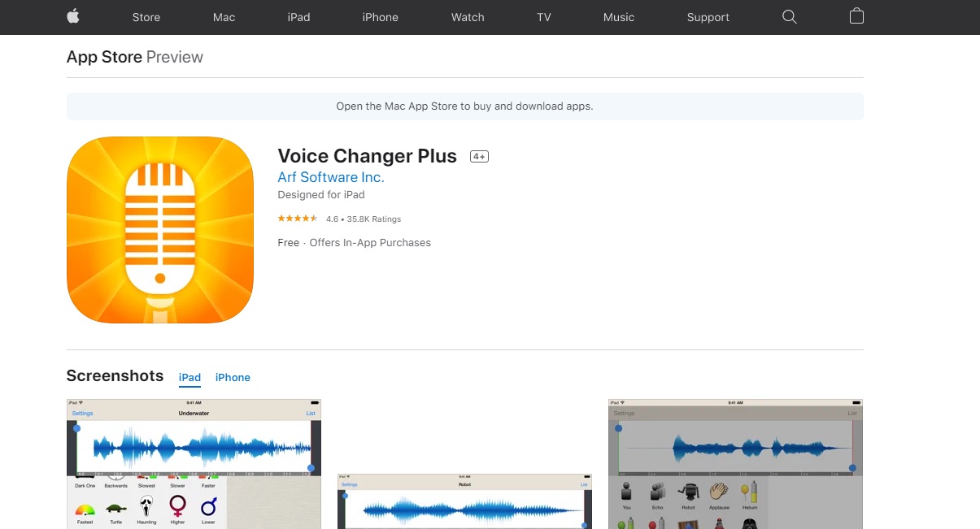Image resolution: width=980 pixels, height=529 pixels.
Task: Click the Robot effect icon in screenshot
Action: pos(689,492)
